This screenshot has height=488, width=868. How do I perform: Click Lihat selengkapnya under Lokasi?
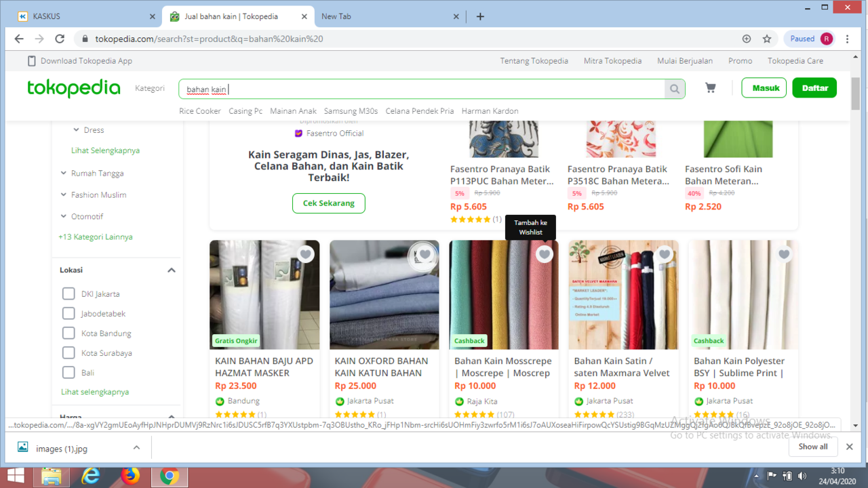(95, 392)
